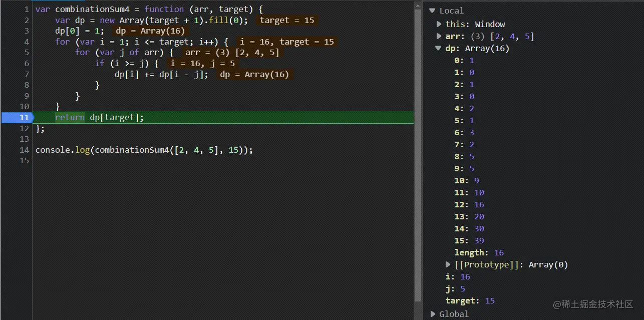Click inline value 'i = 16, j = 5'
This screenshot has width=644, height=320.
click(x=202, y=64)
